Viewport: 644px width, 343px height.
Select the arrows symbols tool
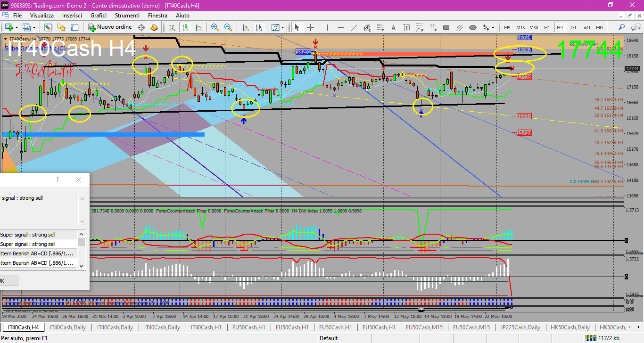coord(486,27)
